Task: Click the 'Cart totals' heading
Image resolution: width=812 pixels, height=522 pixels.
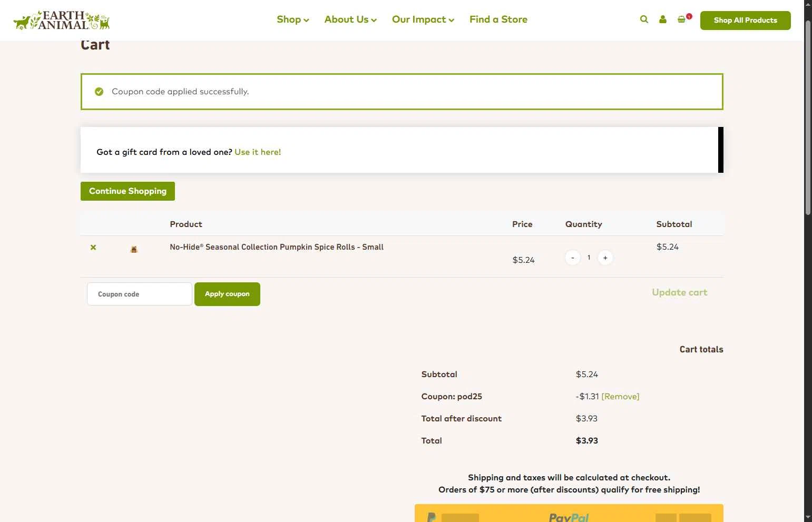Action: click(x=701, y=349)
